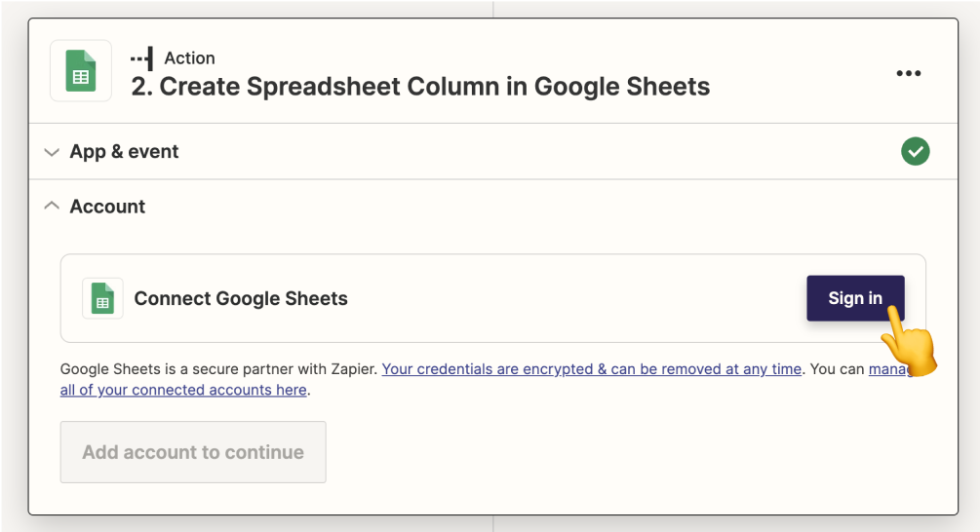
Task: Click the Connect Google Sheets card area
Action: pos(492,298)
